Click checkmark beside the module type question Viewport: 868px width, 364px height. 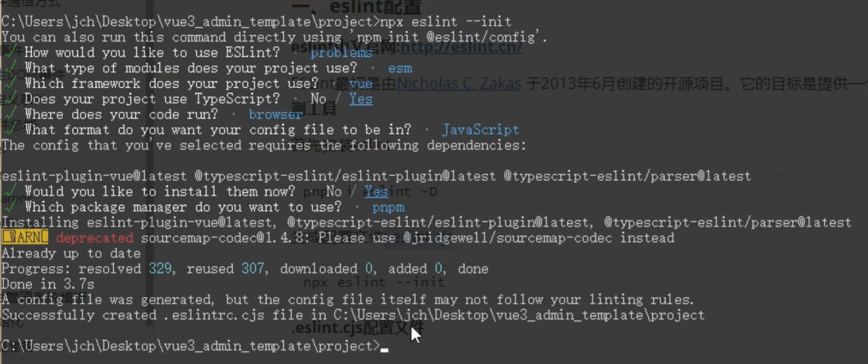pos(11,68)
